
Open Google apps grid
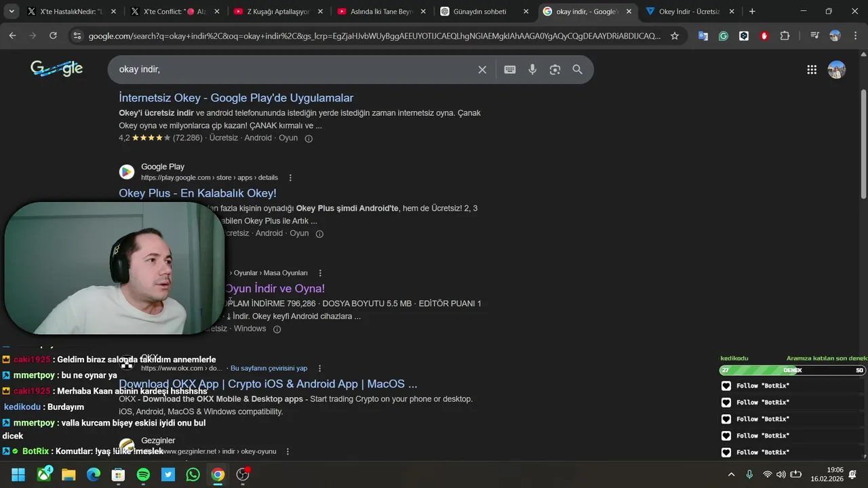pyautogui.click(x=812, y=69)
